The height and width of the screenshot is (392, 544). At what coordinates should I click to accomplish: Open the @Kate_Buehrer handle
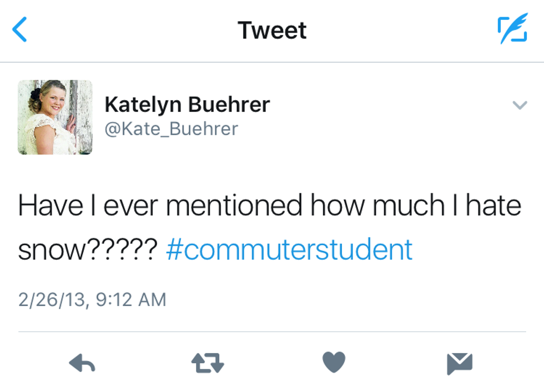(171, 129)
